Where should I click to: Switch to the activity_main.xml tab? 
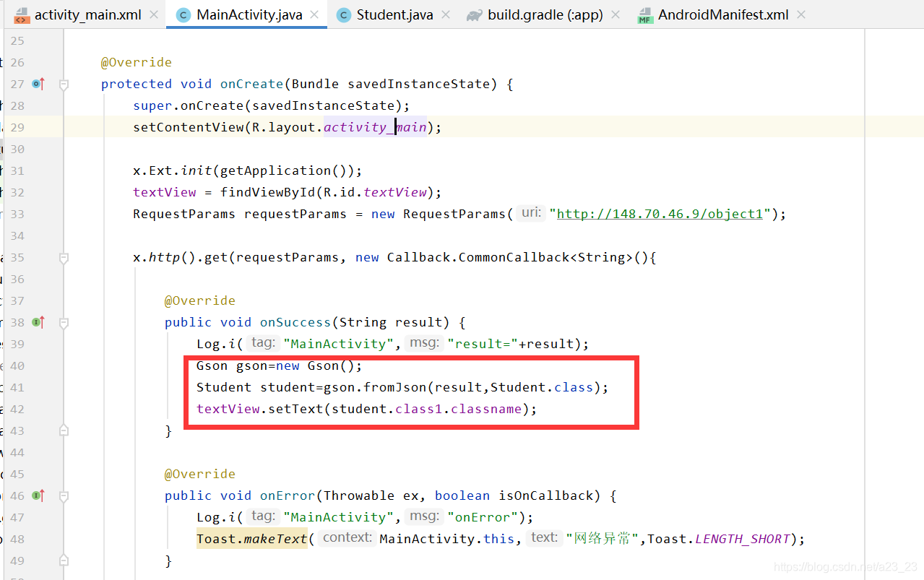pyautogui.click(x=87, y=14)
